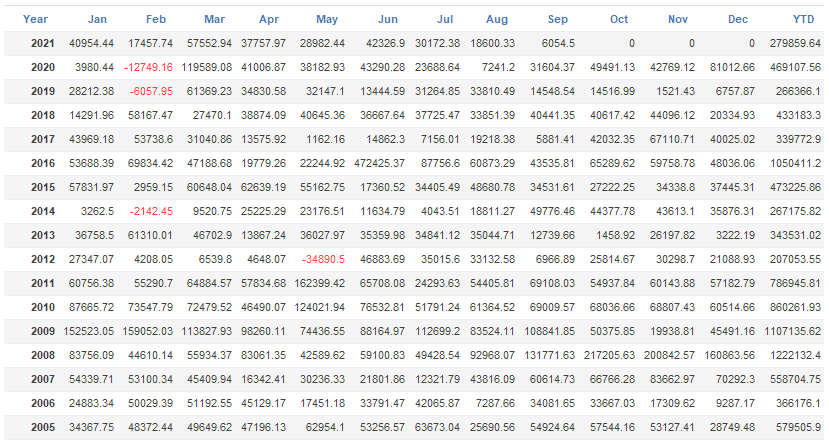Click the red -34890.5 May 2012 cell
Viewport: 829px width, 440px height.
tap(318, 259)
